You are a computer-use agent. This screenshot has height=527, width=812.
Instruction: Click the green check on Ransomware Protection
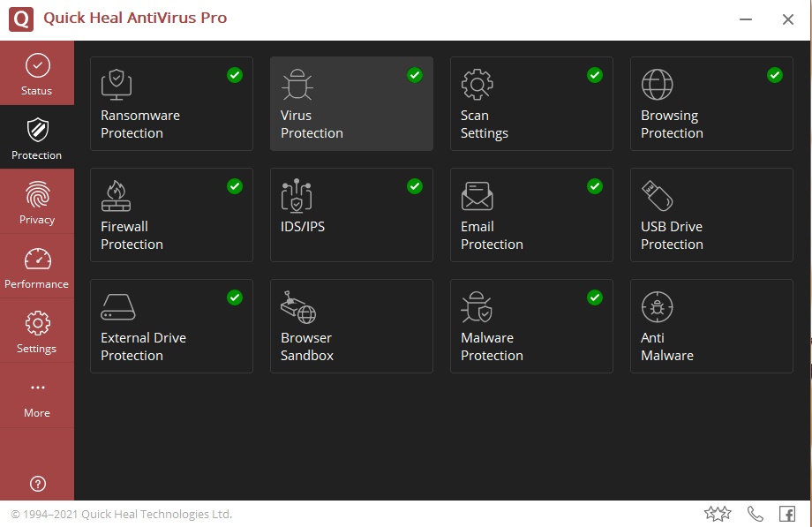tap(235, 75)
